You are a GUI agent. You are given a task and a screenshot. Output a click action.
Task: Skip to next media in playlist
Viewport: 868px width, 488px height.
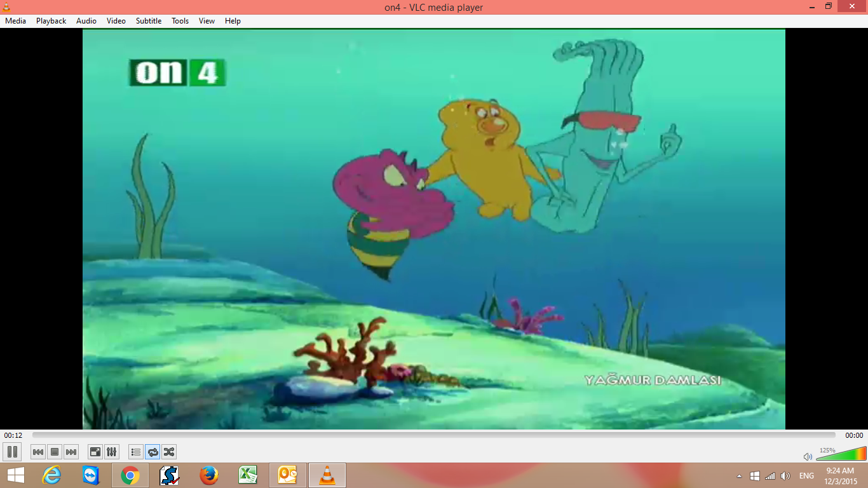tap(71, 452)
